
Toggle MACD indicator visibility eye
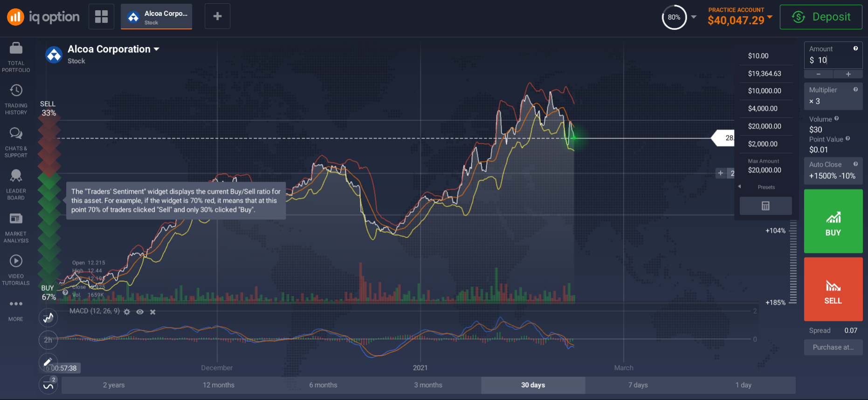click(x=140, y=312)
